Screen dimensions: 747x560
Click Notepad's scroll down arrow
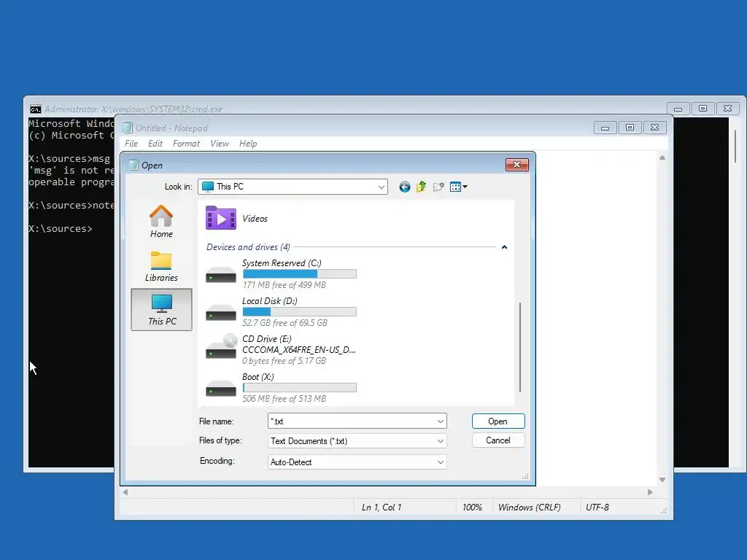click(662, 480)
